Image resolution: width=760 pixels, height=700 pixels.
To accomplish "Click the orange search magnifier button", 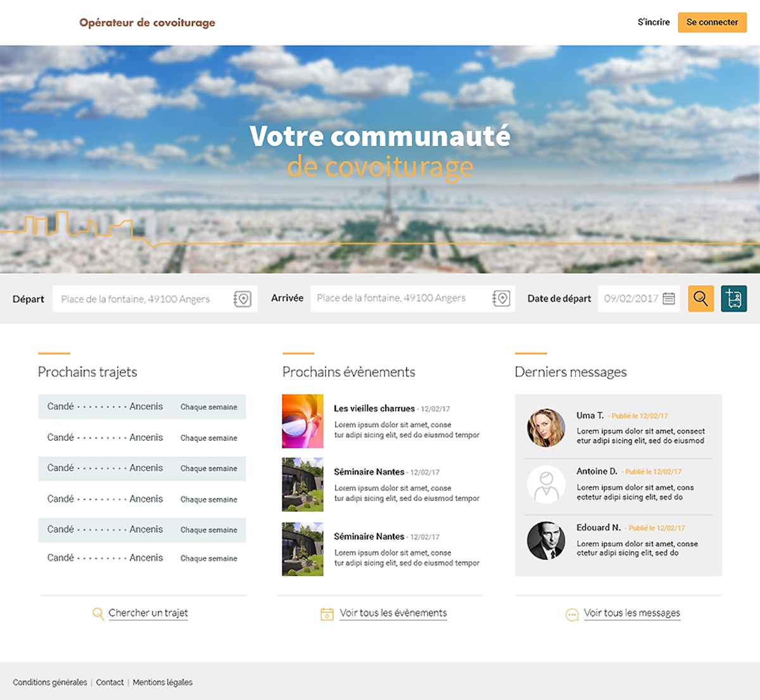I will click(700, 298).
